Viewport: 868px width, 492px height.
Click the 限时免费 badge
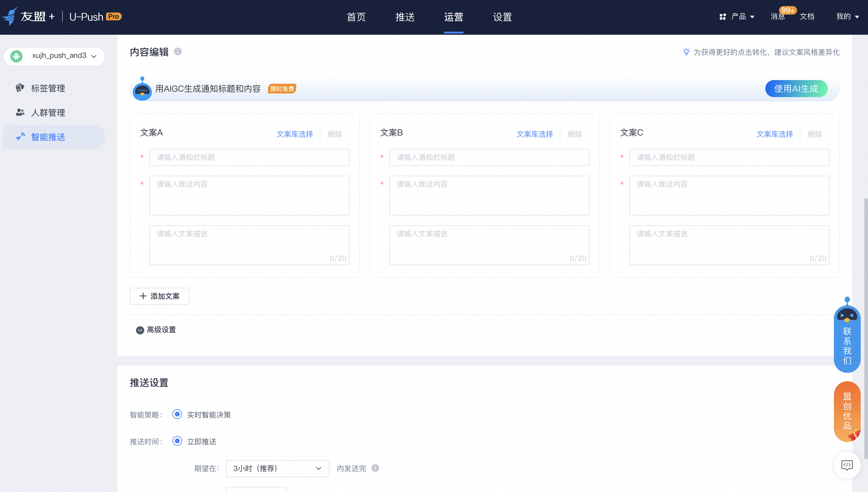(282, 89)
